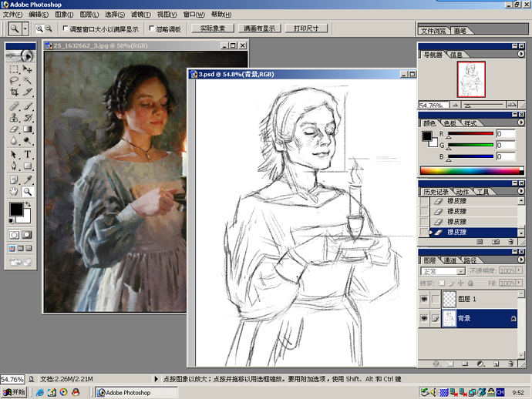Click 实际像素 button
The height and width of the screenshot is (399, 532).
tap(212, 28)
